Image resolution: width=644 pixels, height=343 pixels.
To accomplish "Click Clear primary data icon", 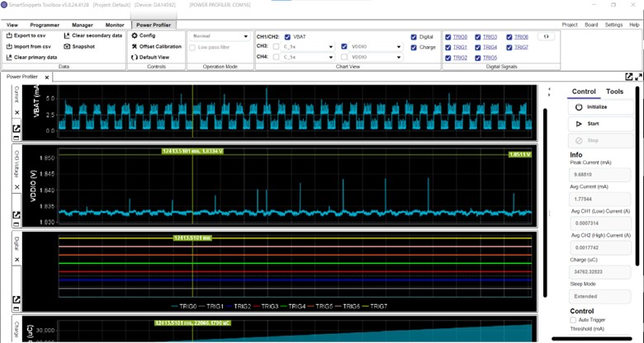I will point(9,58).
